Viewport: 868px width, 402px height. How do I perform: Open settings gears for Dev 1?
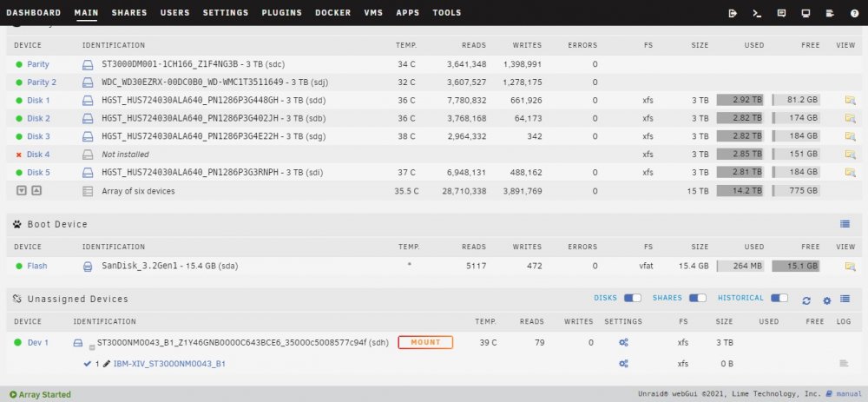click(623, 343)
